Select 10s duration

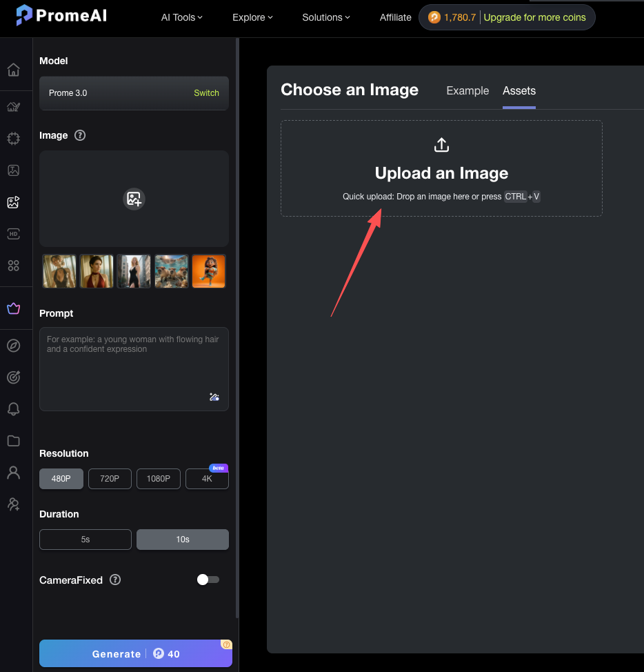[x=183, y=540]
